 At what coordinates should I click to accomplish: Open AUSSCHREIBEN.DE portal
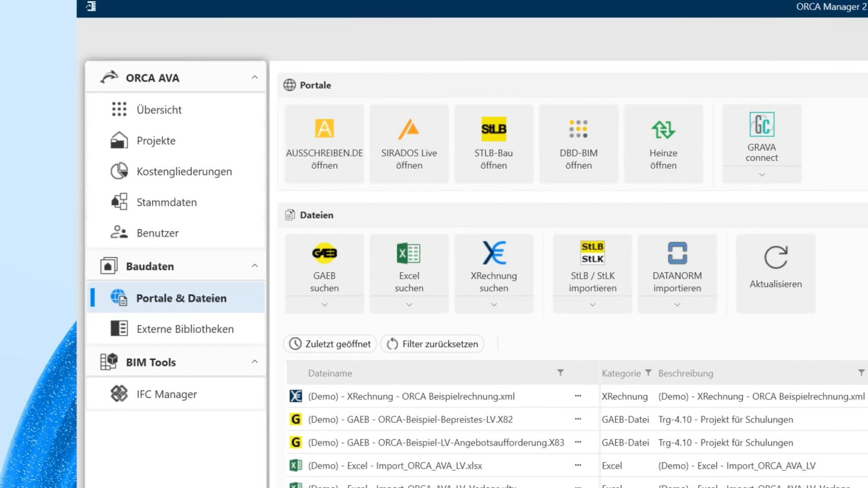point(324,143)
